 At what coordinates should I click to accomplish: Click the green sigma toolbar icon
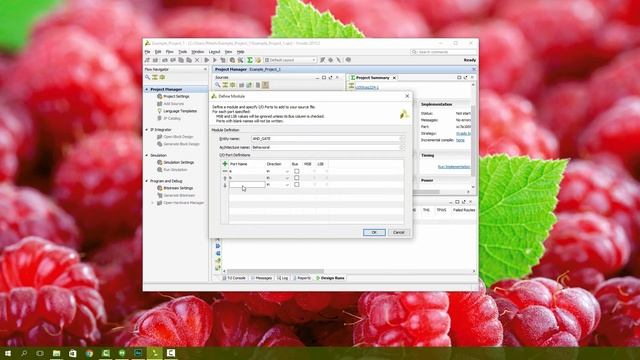[x=250, y=60]
